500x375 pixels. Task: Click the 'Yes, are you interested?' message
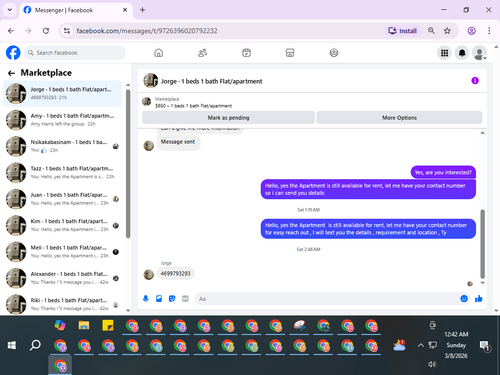tap(443, 172)
